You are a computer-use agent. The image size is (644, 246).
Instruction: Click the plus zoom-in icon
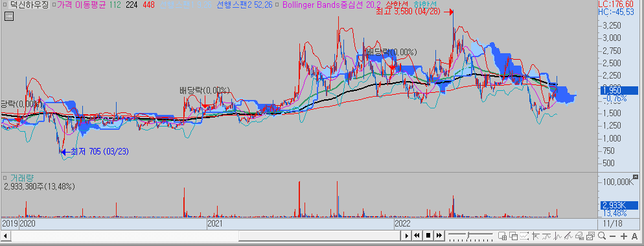click(623, 236)
